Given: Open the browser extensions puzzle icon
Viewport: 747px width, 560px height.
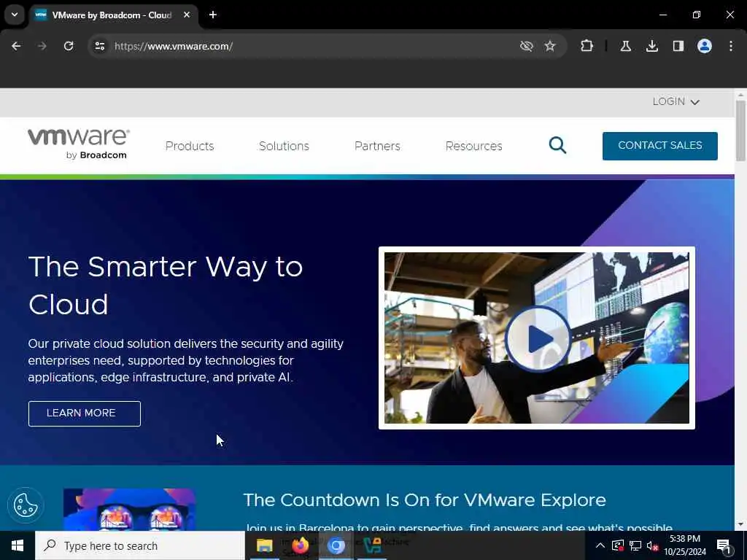Looking at the screenshot, I should pyautogui.click(x=587, y=46).
